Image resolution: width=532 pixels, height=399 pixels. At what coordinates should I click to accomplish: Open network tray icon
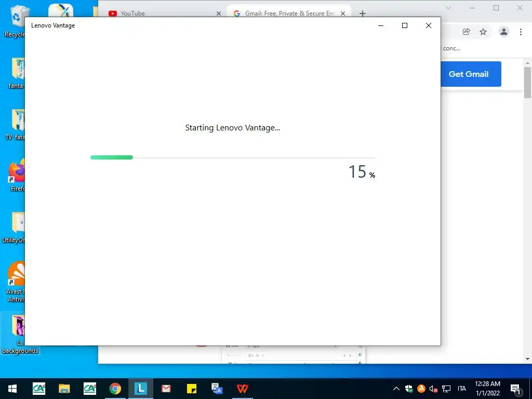click(x=446, y=389)
